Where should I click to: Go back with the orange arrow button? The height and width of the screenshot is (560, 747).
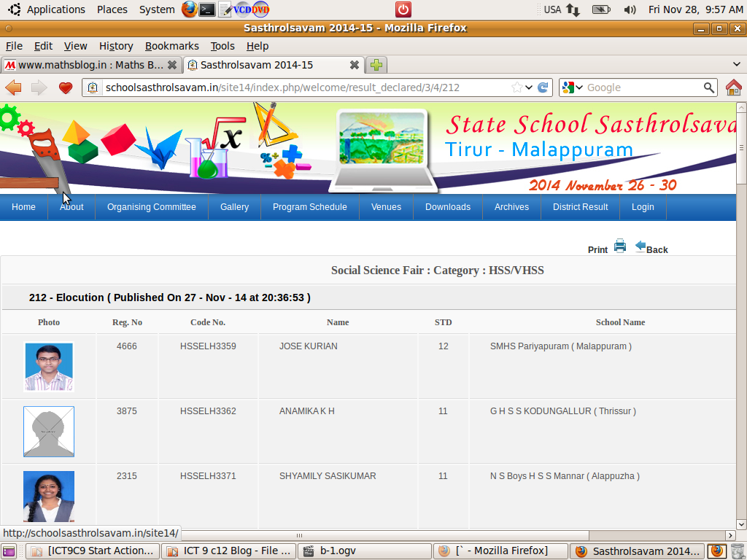coord(13,87)
